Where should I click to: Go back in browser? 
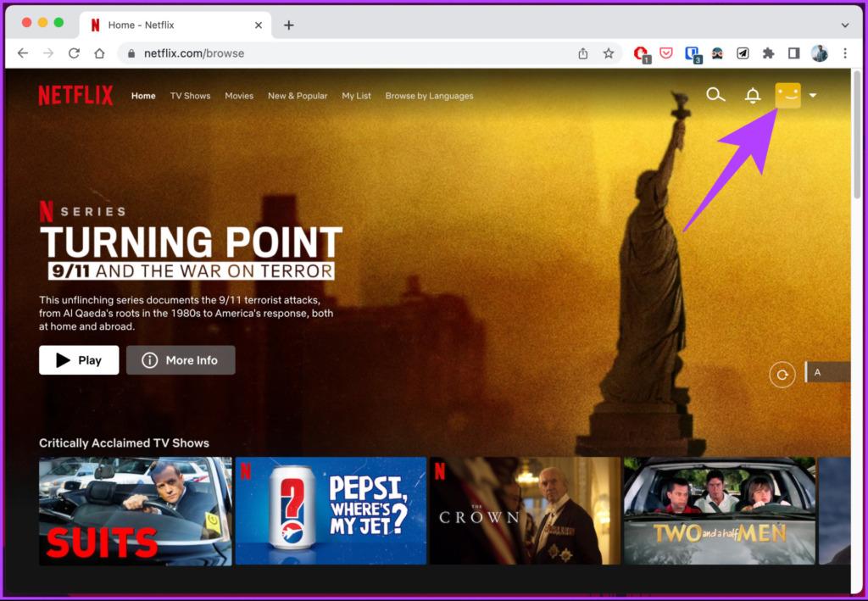point(23,53)
